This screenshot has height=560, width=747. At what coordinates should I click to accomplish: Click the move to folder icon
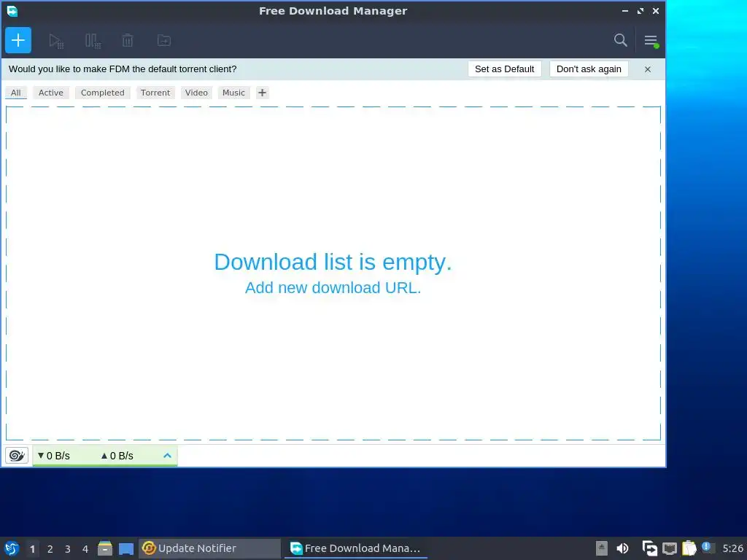tap(164, 41)
